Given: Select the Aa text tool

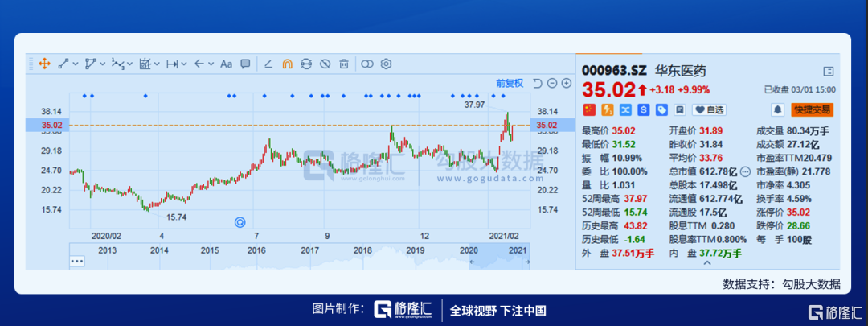Looking at the screenshot, I should tap(226, 64).
